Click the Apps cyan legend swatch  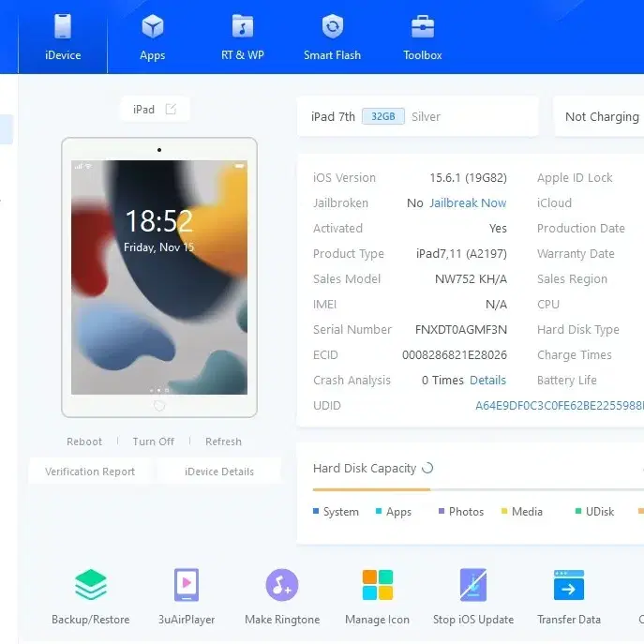point(379,511)
